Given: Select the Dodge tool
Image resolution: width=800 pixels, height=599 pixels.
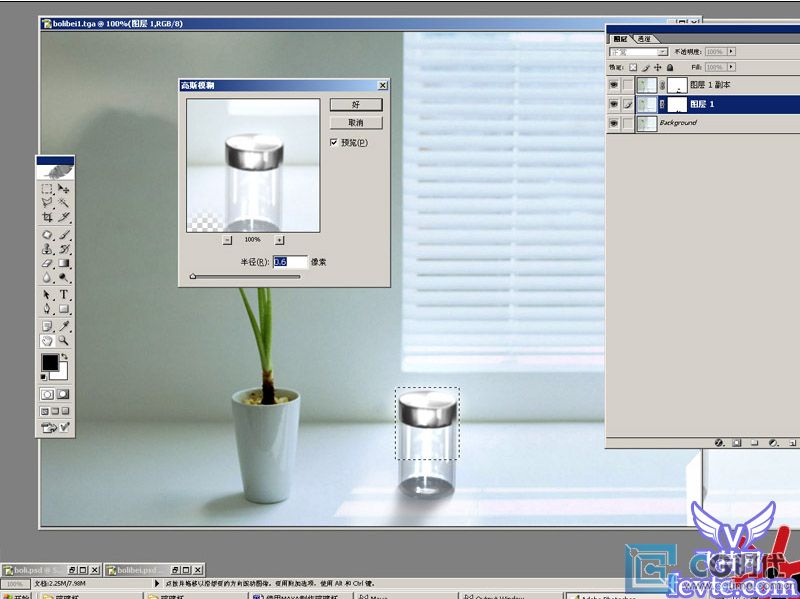Looking at the screenshot, I should coord(63,278).
